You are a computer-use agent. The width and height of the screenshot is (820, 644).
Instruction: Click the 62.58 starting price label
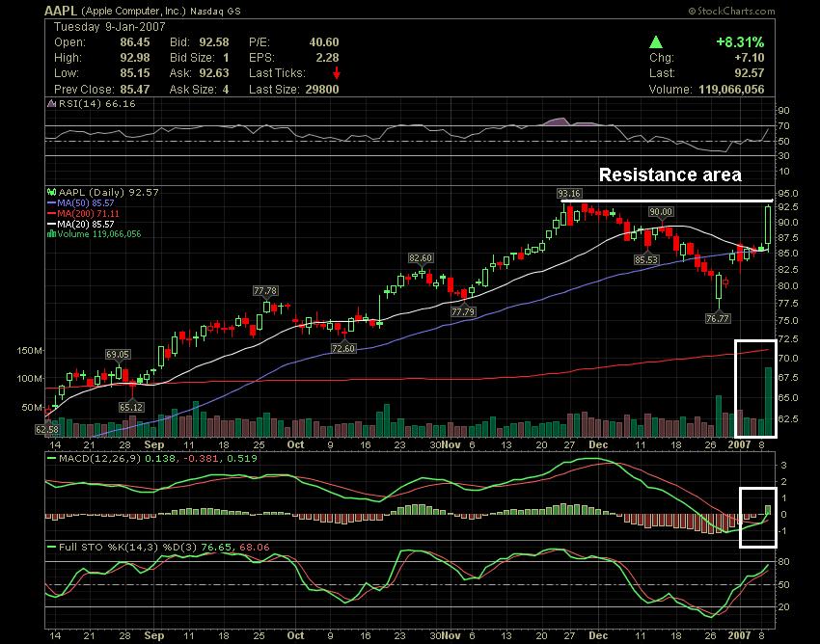point(47,429)
